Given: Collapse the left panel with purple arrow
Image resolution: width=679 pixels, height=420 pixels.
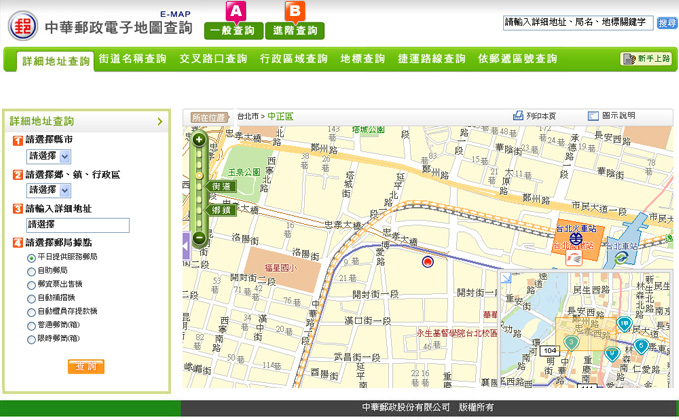Looking at the screenshot, I should [x=186, y=246].
